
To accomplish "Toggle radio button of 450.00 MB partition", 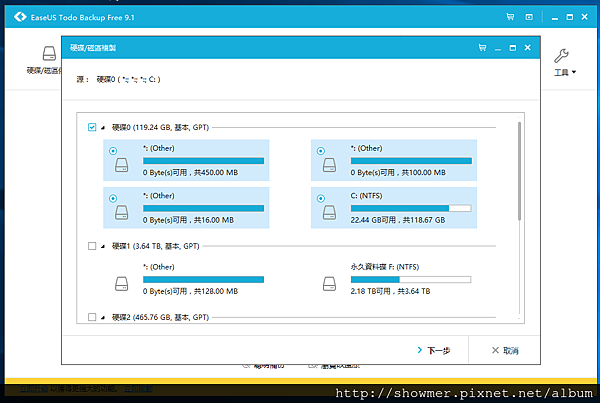I will [113, 151].
